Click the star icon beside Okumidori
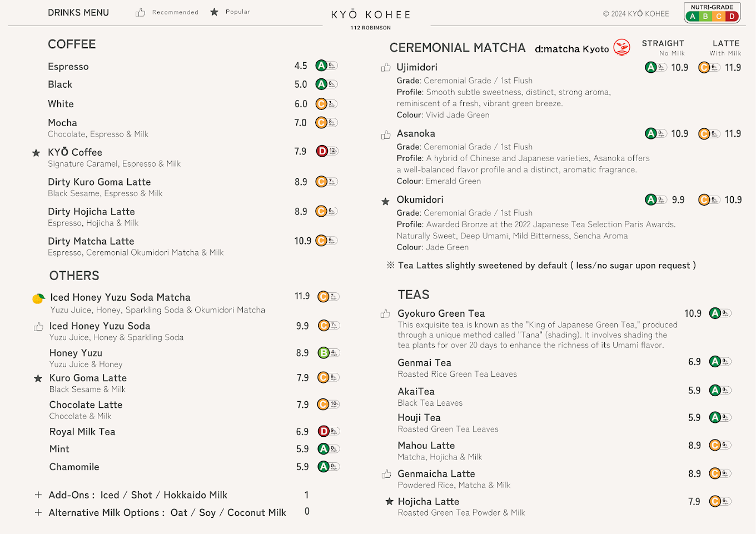This screenshot has height=534, width=756. coord(385,201)
